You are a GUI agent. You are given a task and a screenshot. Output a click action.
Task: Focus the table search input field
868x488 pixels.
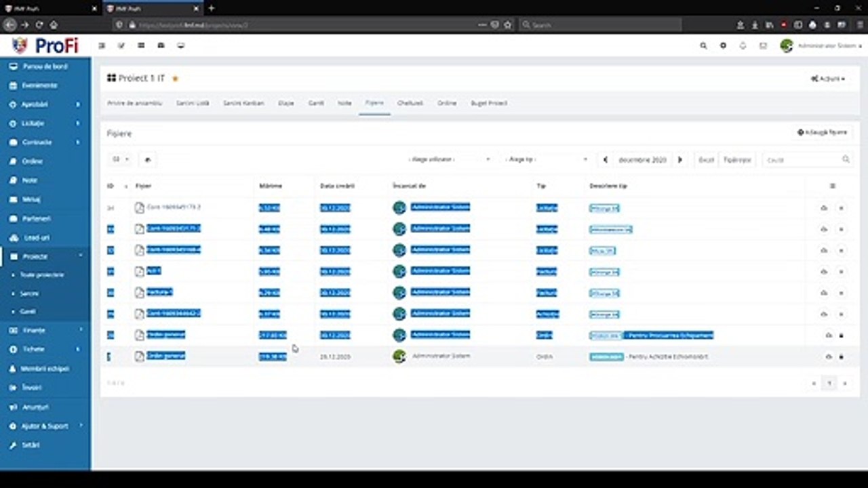click(x=807, y=160)
